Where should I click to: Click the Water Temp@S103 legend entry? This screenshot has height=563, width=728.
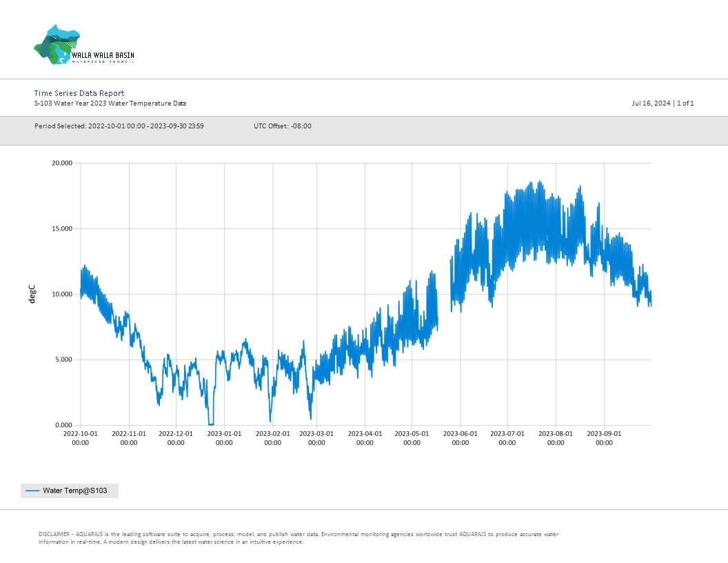[x=70, y=491]
